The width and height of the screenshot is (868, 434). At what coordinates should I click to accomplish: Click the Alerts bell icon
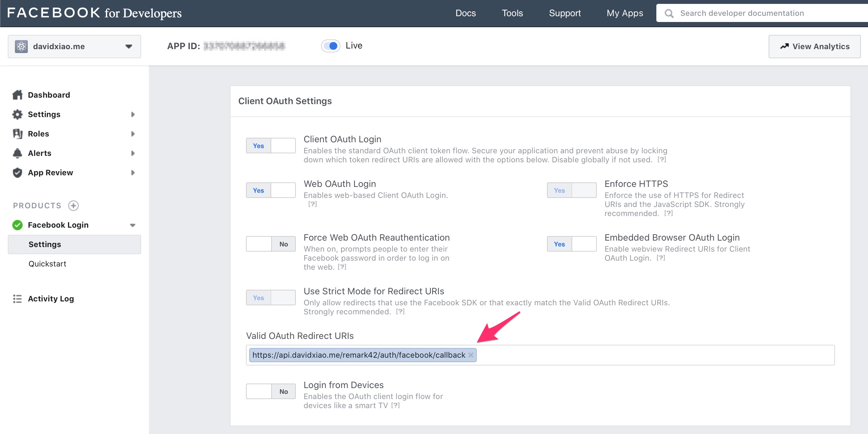coord(17,153)
